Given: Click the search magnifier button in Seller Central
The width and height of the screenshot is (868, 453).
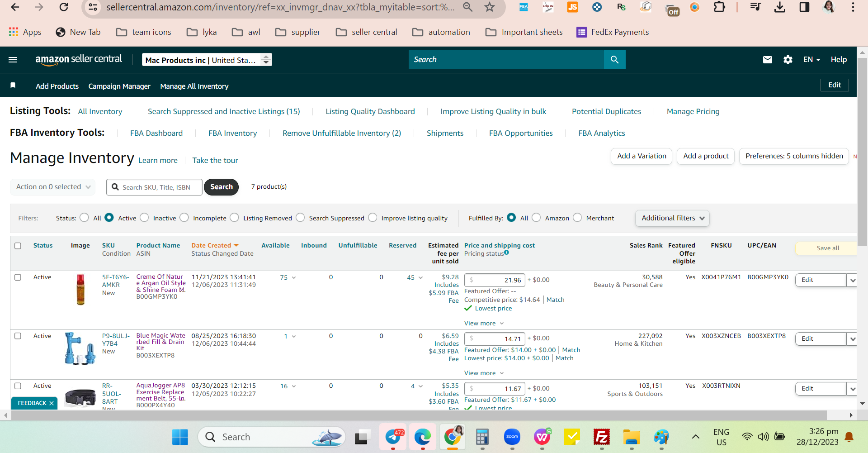Looking at the screenshot, I should click(x=614, y=60).
